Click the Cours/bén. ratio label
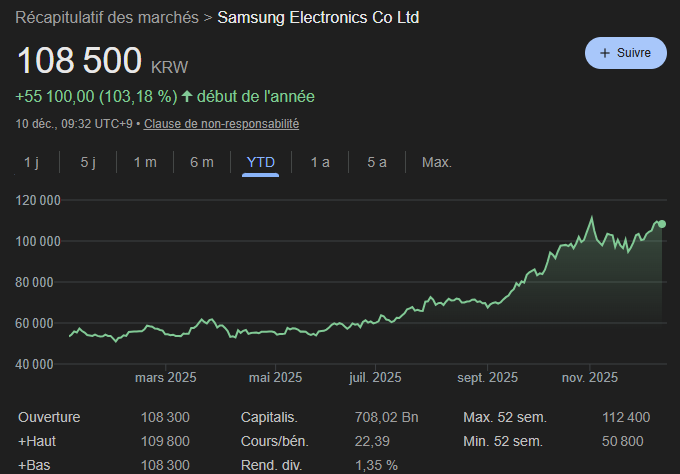680x474 pixels. coord(275,441)
